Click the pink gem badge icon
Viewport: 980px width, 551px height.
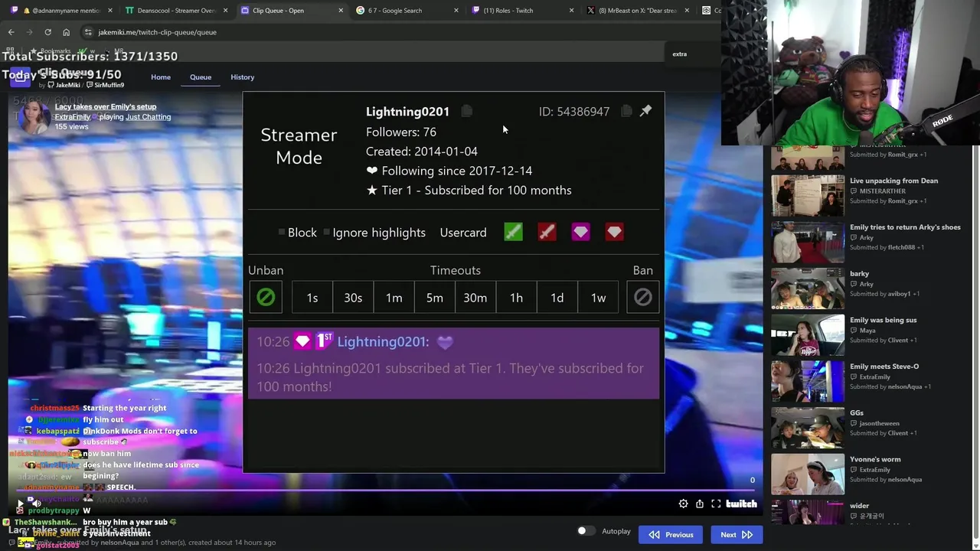tap(580, 232)
